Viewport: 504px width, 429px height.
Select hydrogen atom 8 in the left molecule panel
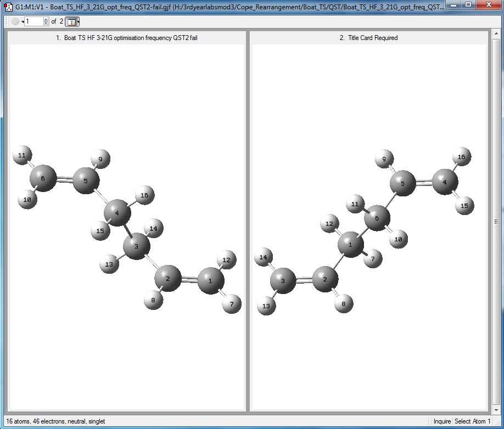tap(153, 300)
